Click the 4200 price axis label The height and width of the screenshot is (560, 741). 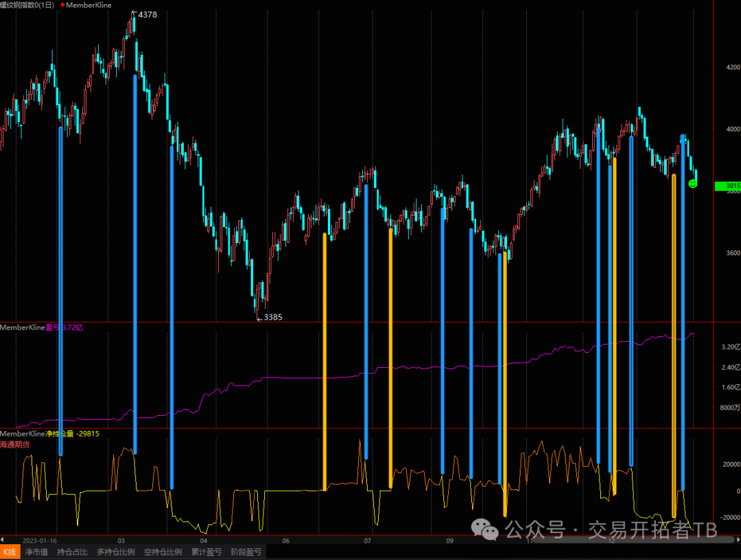pyautogui.click(x=733, y=67)
